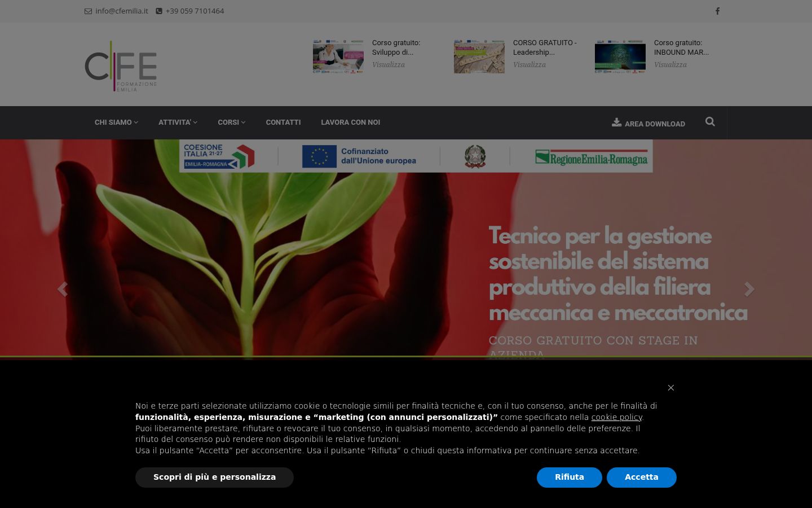Reject cookies with the Rifiuta button
Viewport: 812px width, 508px height.
tap(570, 478)
